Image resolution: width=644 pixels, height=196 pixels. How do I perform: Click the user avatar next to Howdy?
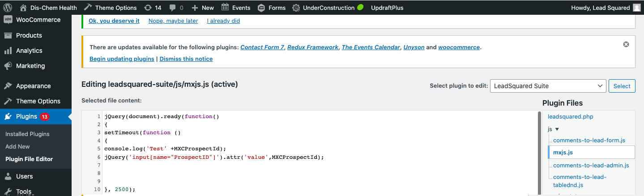pyautogui.click(x=637, y=8)
